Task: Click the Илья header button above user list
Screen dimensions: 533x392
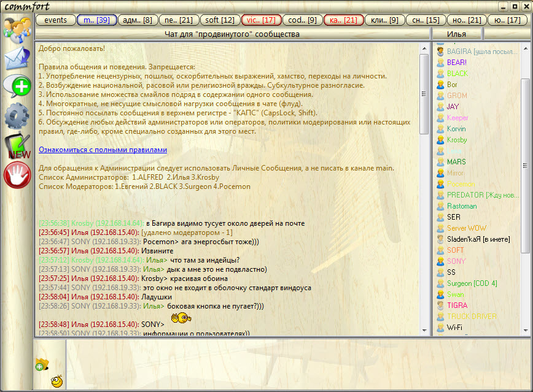Action: click(x=456, y=34)
